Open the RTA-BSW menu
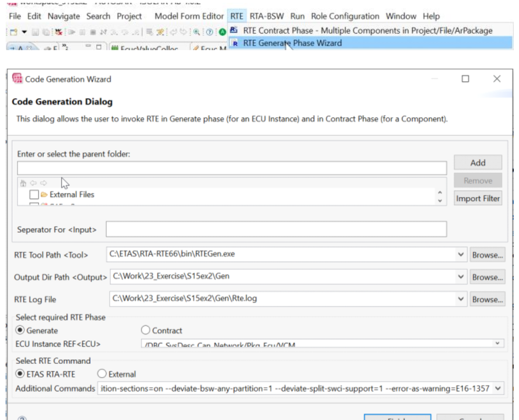519x420 pixels. pos(266,16)
